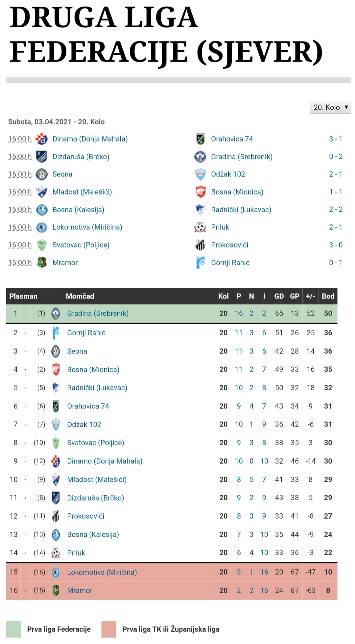Open Lokomotiva (Miričina) link in standings

pos(102,573)
